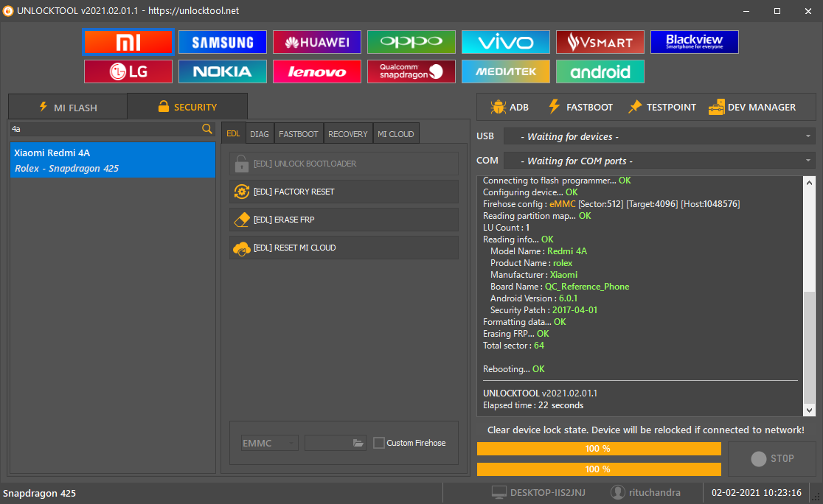Click the Elapsed time 22 seconds line
Viewport: 823px width, 504px height.
(x=533, y=405)
